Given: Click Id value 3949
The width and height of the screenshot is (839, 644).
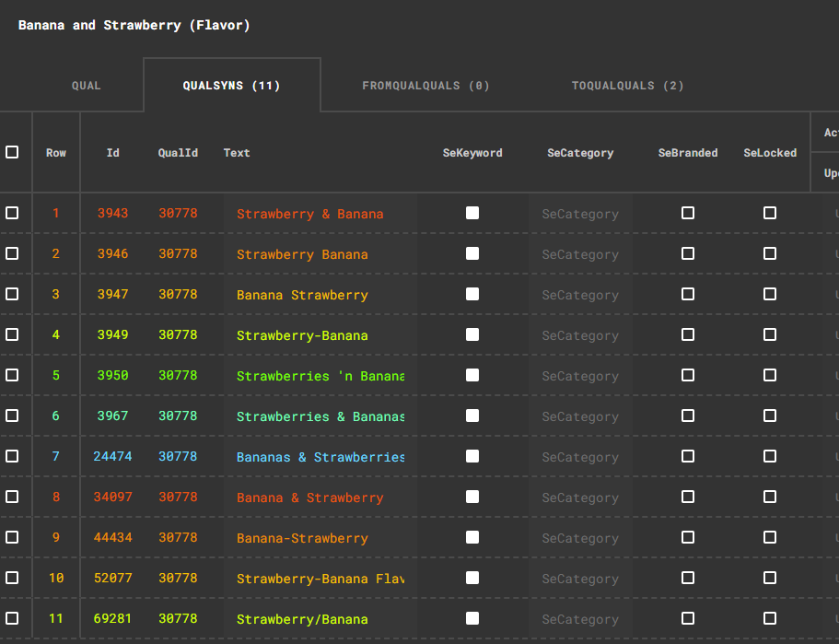Looking at the screenshot, I should click(x=113, y=334).
